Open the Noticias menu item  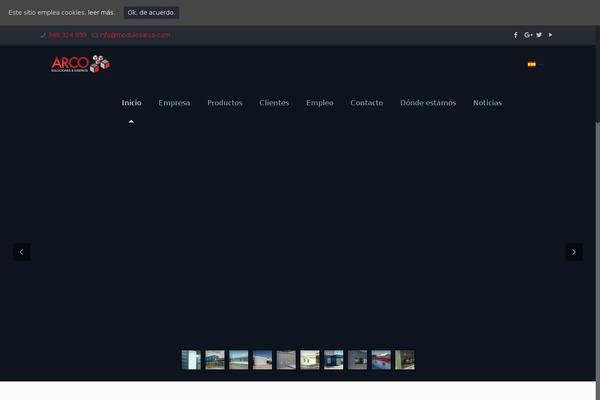487,103
